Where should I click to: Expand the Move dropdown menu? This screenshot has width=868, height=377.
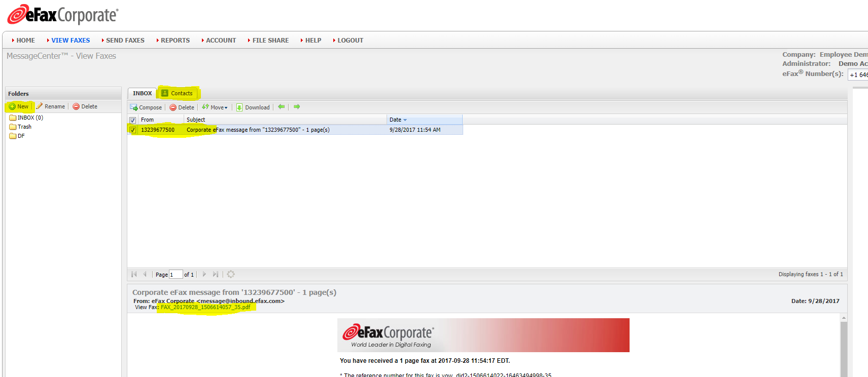point(215,107)
